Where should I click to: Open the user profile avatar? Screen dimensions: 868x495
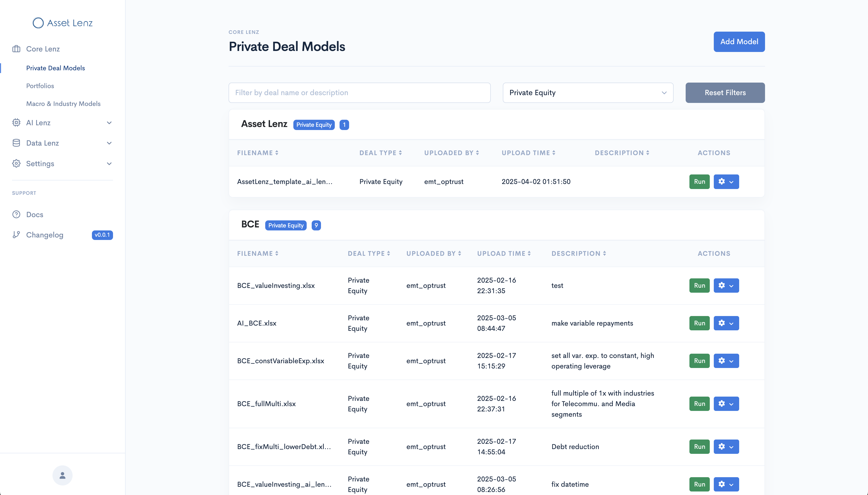[63, 475]
